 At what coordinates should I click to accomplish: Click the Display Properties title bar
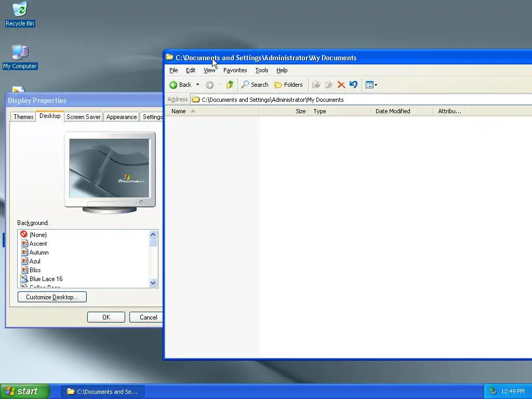[84, 100]
